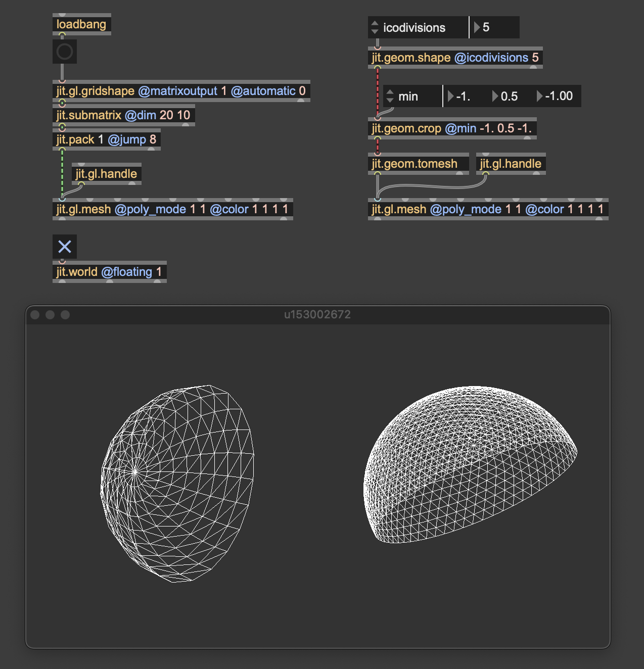Open the icodivisions attribute menu arrows
Viewport: 644px width, 669px height.
click(x=375, y=27)
